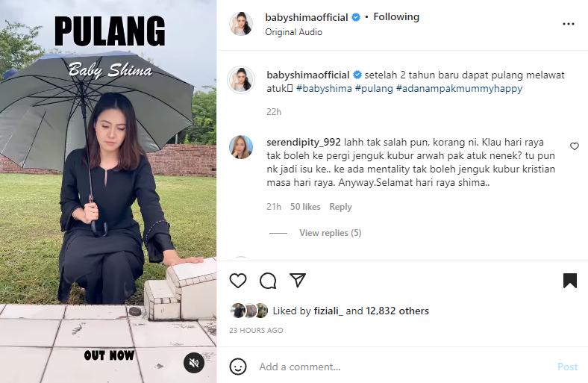Open comments via the speech bubble icon

(268, 281)
